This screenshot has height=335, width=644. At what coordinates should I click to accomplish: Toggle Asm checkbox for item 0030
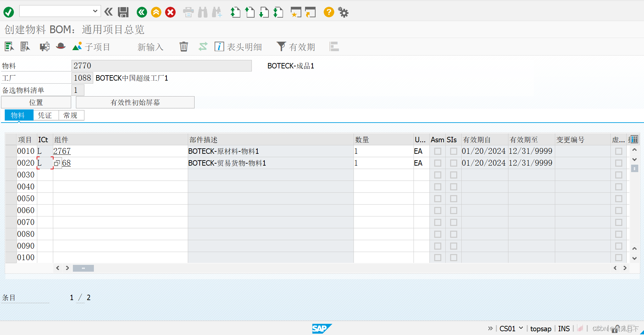pyautogui.click(x=438, y=175)
